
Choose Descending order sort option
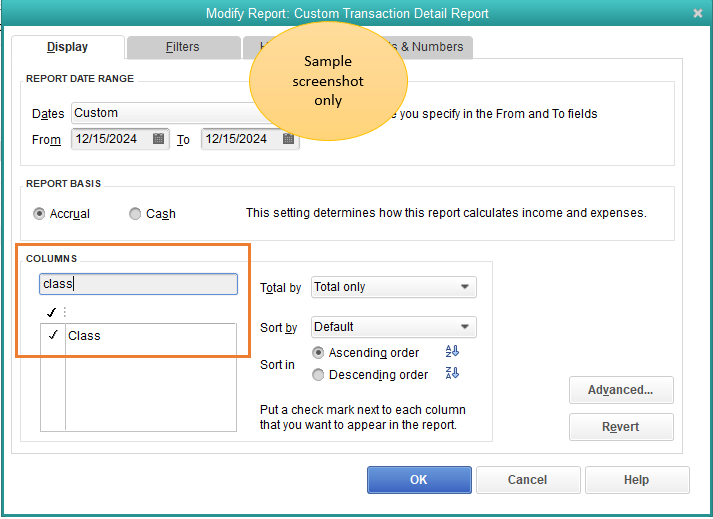[x=319, y=375]
